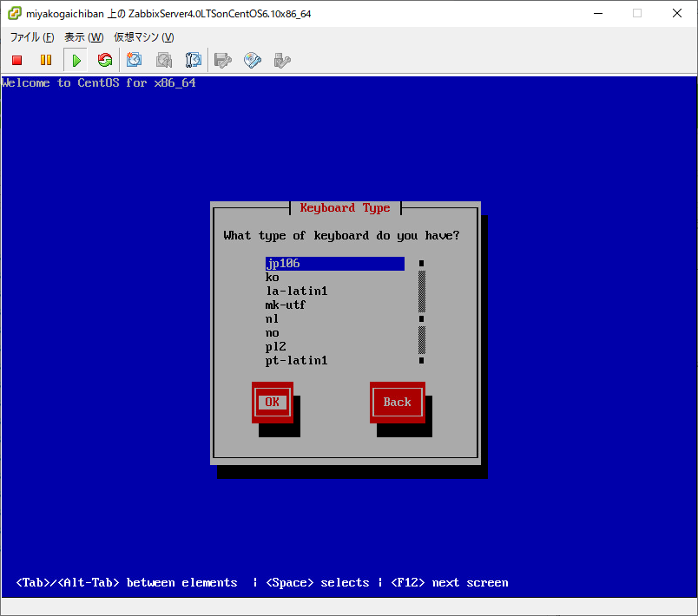Click the CD/DVD drive connection icon
This screenshot has width=698, height=616.
[x=253, y=60]
